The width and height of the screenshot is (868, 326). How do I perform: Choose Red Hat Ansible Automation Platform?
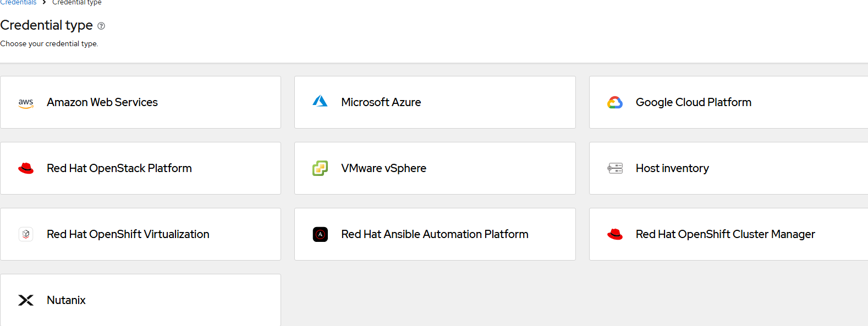[x=435, y=234]
